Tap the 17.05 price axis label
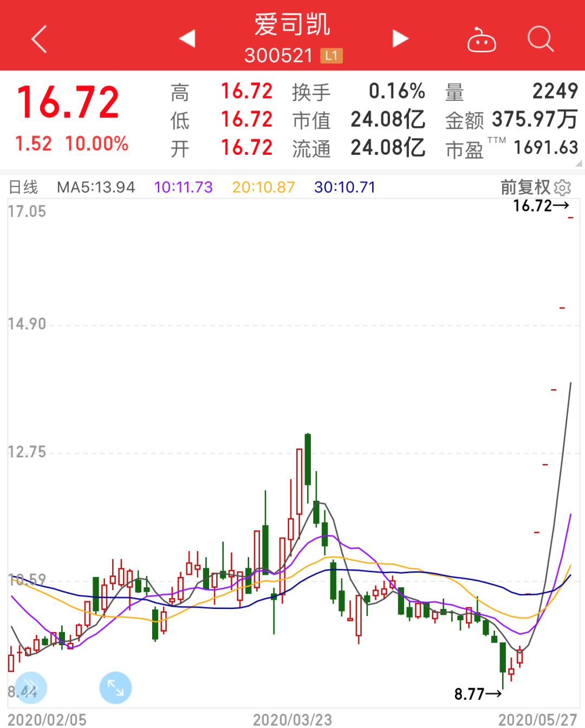Image resolution: width=585 pixels, height=728 pixels. click(x=27, y=211)
